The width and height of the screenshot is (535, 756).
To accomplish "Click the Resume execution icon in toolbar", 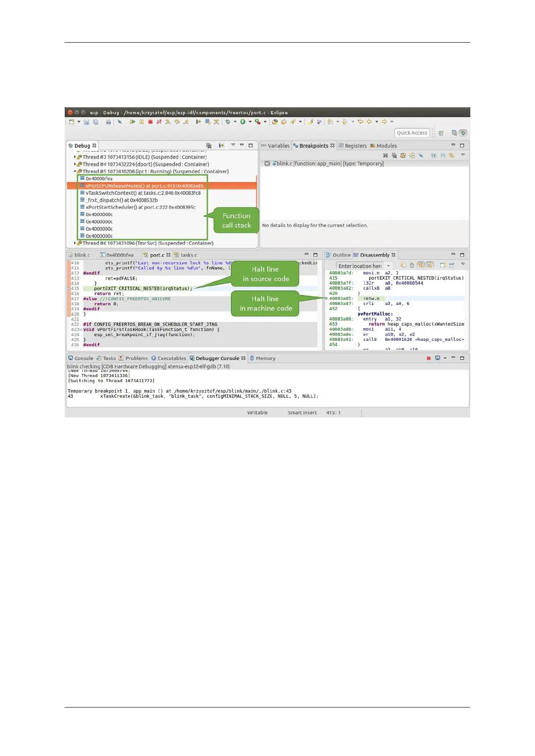I will click(x=133, y=122).
